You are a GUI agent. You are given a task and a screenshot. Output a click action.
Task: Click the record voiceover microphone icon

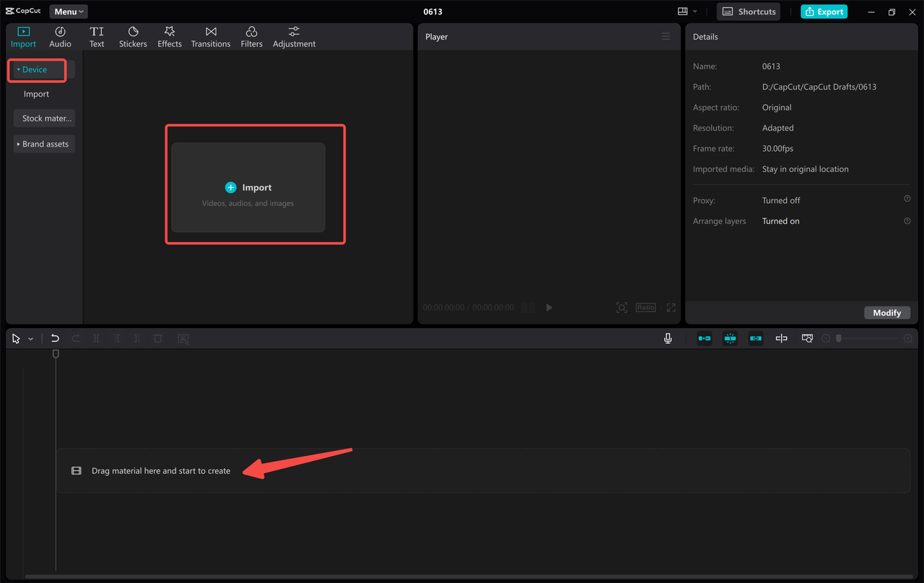click(668, 338)
